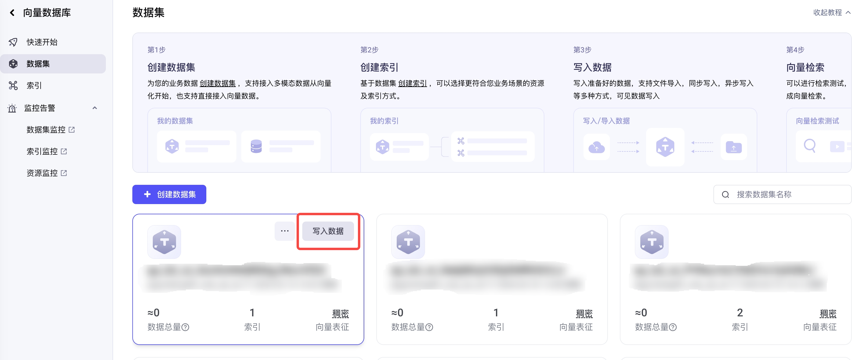Click help icon beside third card's 数据总量
Image resolution: width=868 pixels, height=360 pixels.
coord(673,327)
